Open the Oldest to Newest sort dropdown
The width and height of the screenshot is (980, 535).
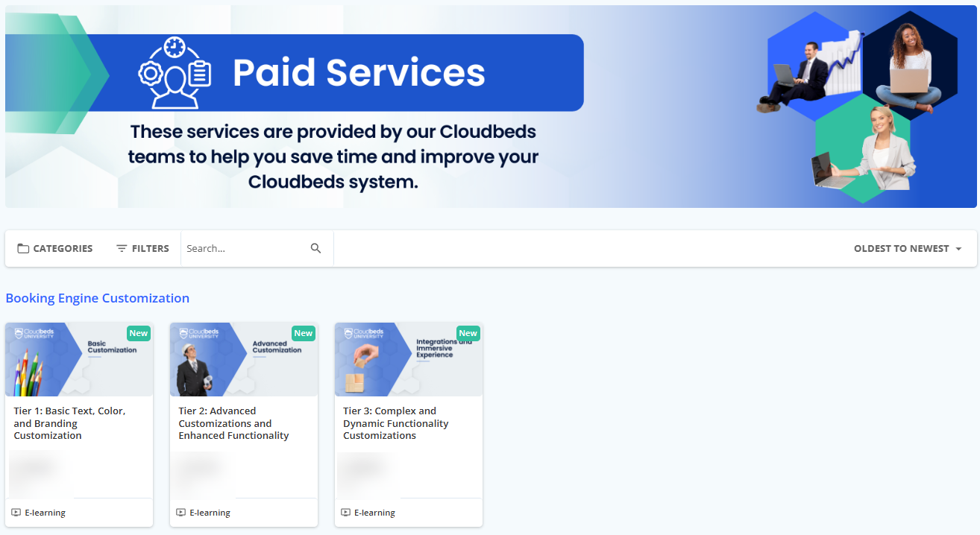[x=901, y=249]
